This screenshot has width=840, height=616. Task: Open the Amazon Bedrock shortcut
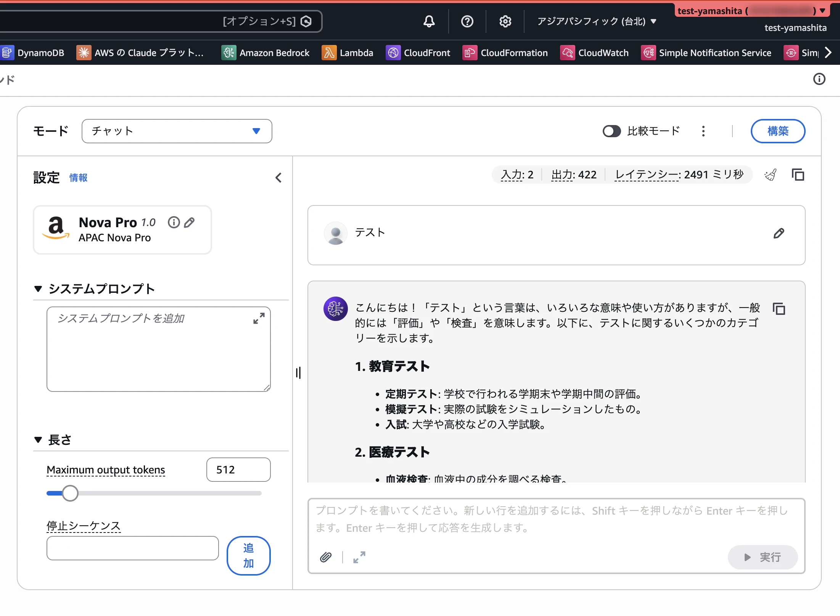click(x=266, y=53)
